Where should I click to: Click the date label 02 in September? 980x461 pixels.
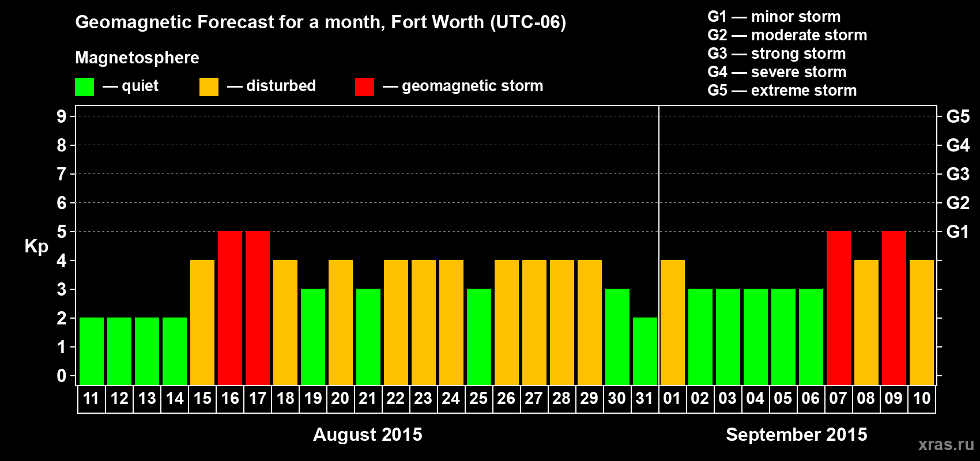point(700,398)
